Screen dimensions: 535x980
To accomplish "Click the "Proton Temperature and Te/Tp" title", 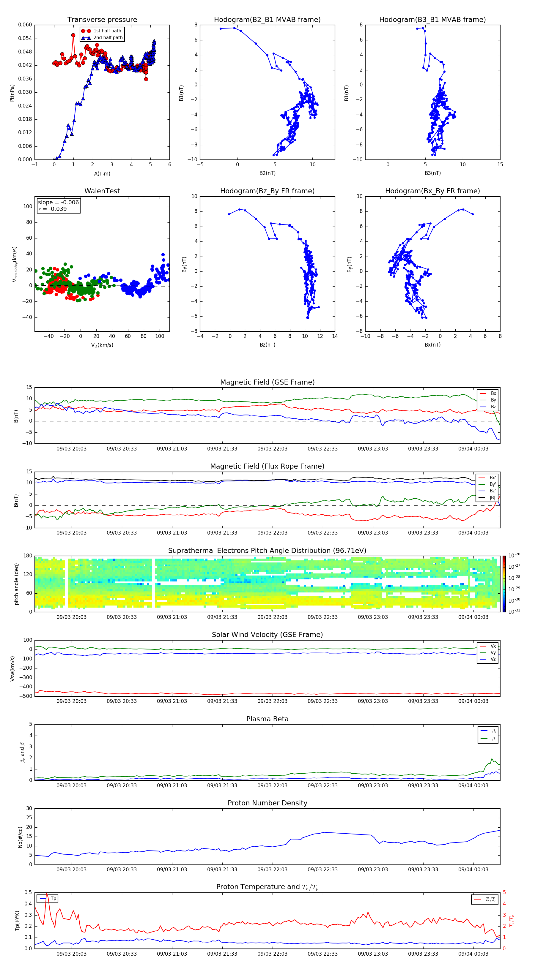I will [x=267, y=887].
